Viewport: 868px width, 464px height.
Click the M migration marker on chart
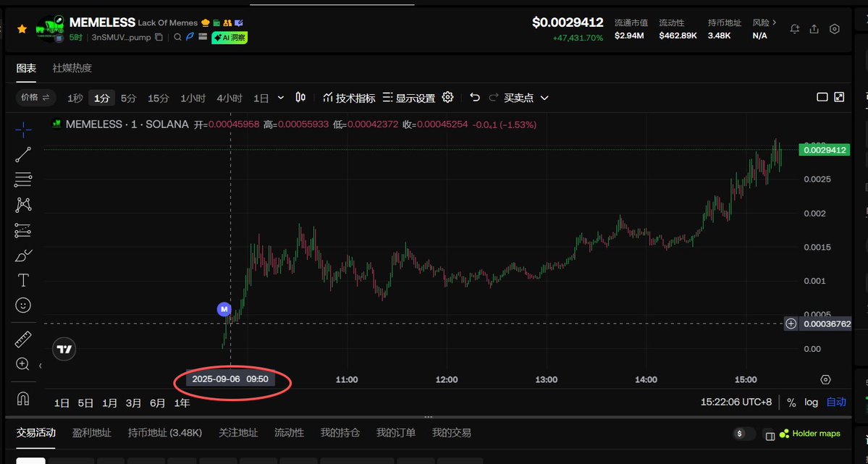coord(224,309)
